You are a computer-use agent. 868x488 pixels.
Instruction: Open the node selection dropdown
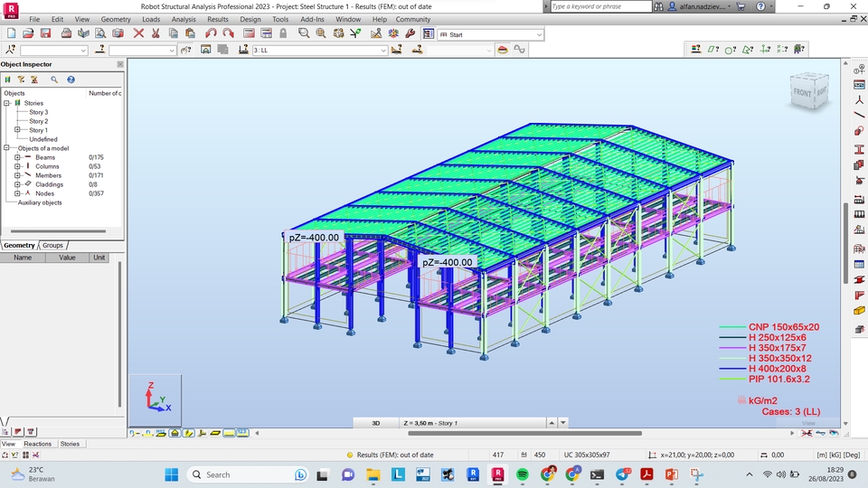83,51
